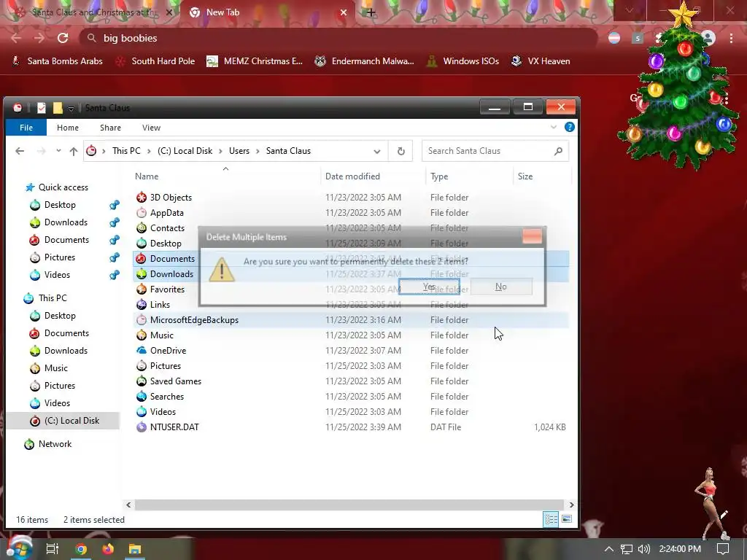The width and height of the screenshot is (747, 560).
Task: Select Network in navigation pane
Action: pyautogui.click(x=55, y=444)
